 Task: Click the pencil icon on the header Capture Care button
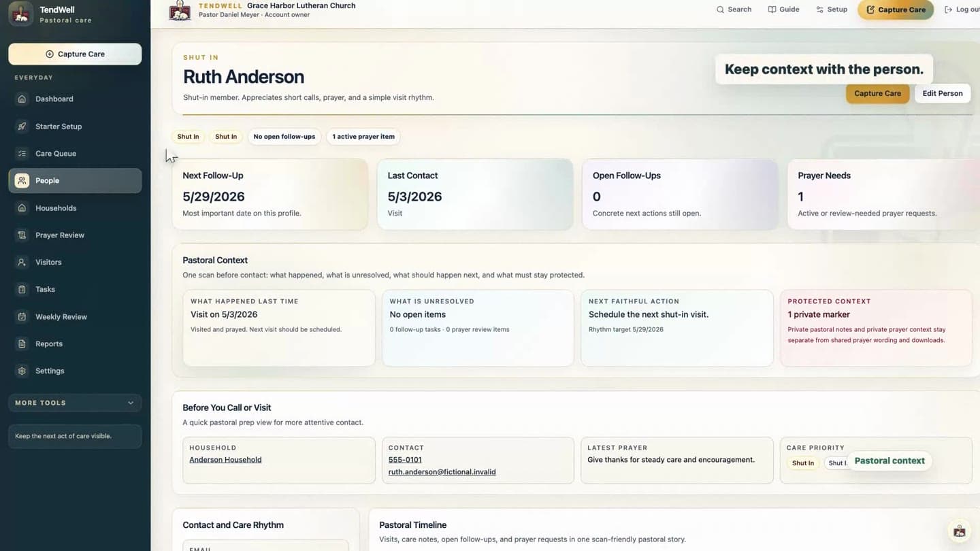(x=870, y=10)
